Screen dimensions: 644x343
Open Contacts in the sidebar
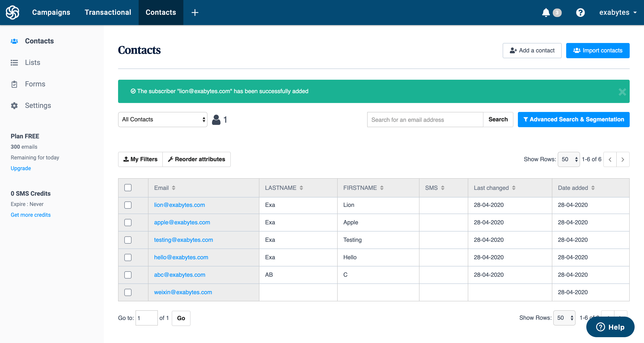click(x=39, y=41)
